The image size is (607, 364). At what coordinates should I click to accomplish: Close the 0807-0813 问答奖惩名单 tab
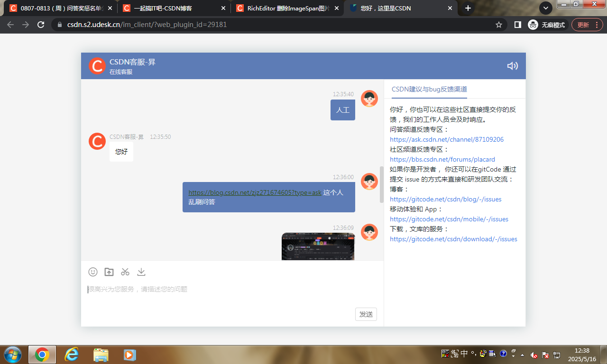coord(110,8)
